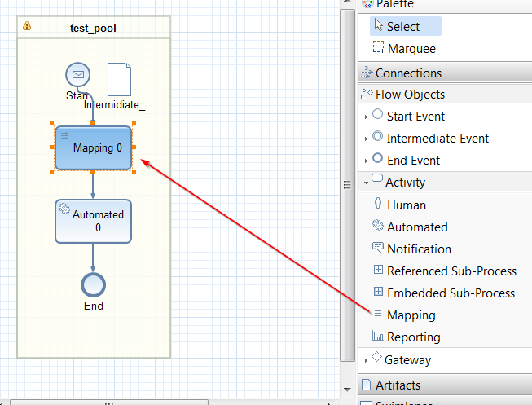Collapse the Activity group arrow

coord(366,183)
